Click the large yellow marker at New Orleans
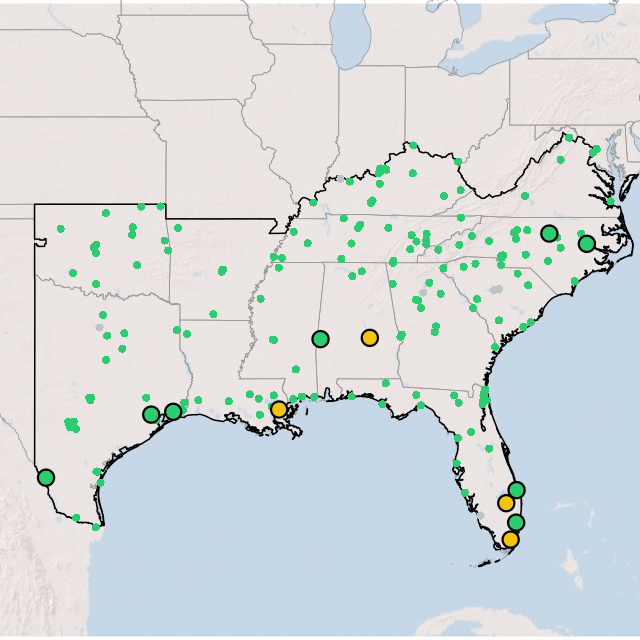The height and width of the screenshot is (640, 640). 279,409
